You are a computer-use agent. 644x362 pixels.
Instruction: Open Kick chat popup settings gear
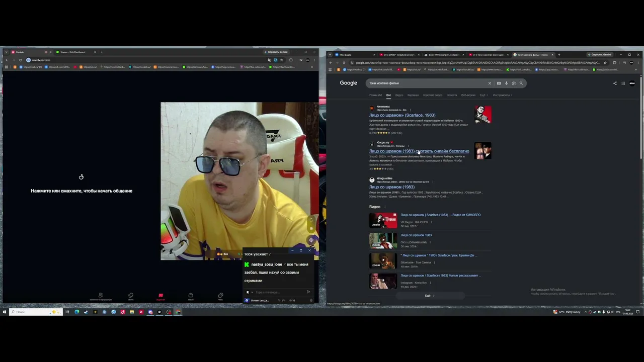pyautogui.click(x=311, y=300)
